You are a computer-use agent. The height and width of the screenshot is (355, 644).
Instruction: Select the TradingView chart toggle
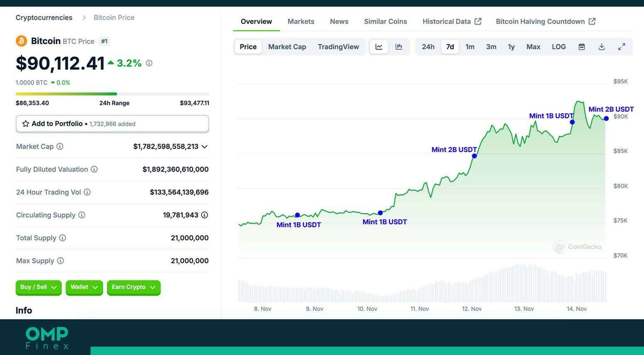click(338, 47)
